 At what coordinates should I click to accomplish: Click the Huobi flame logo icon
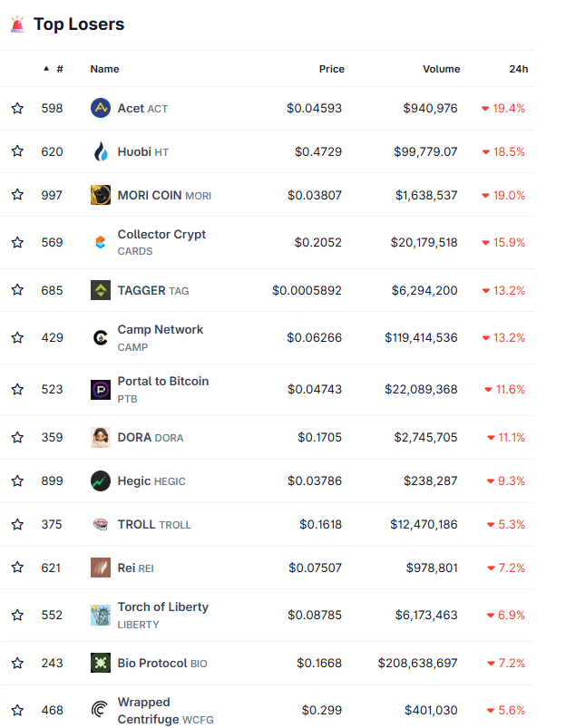pos(101,151)
